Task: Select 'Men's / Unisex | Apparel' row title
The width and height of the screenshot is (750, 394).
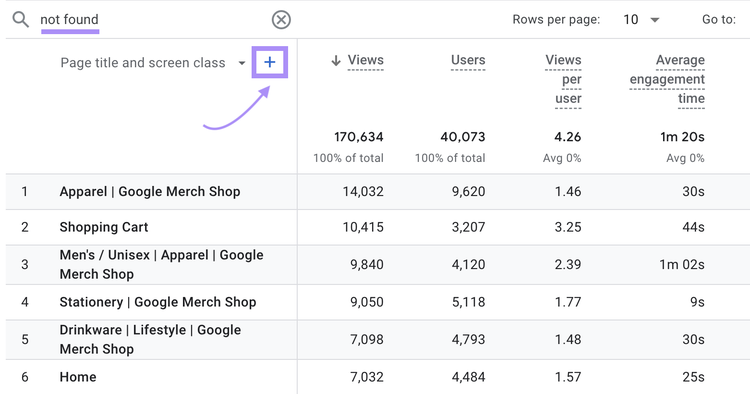Action: 161,264
